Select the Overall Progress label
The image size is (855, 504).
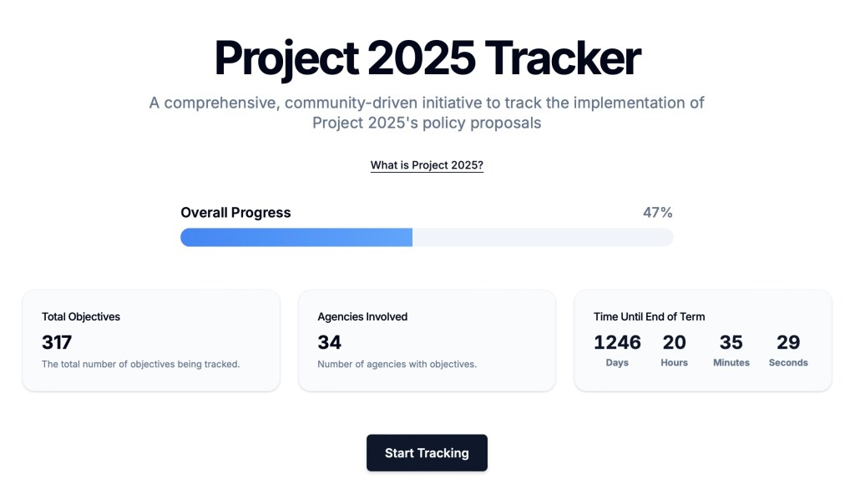point(235,213)
